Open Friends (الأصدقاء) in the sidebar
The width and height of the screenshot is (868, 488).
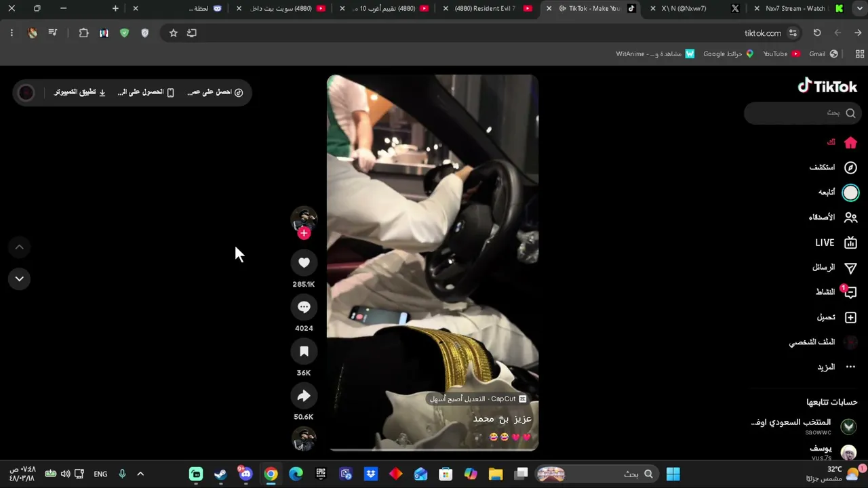click(x=833, y=218)
